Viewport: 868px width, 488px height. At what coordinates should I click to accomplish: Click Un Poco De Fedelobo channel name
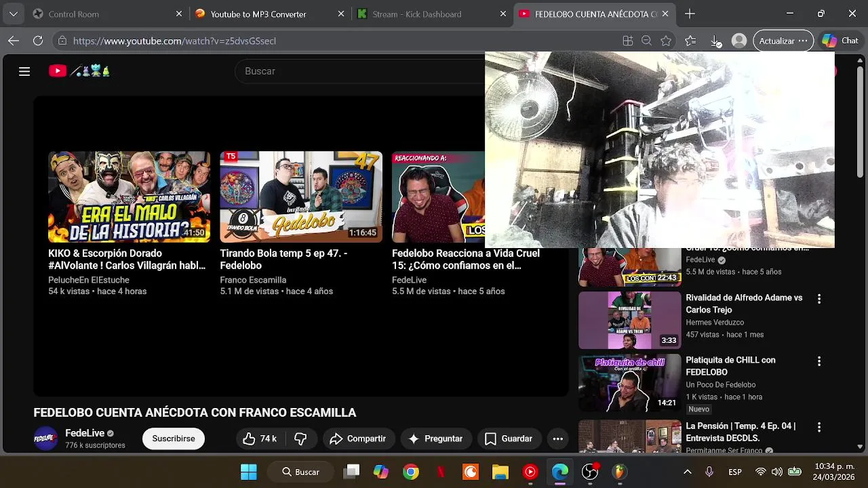tap(720, 385)
